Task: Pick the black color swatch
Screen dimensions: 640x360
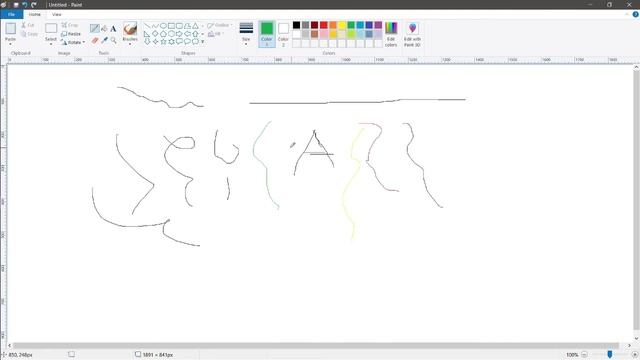Action: pos(296,25)
